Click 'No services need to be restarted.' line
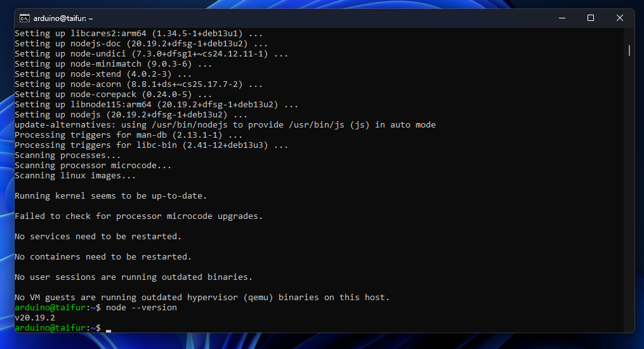Viewport: 644px width, 349px height. click(x=98, y=237)
